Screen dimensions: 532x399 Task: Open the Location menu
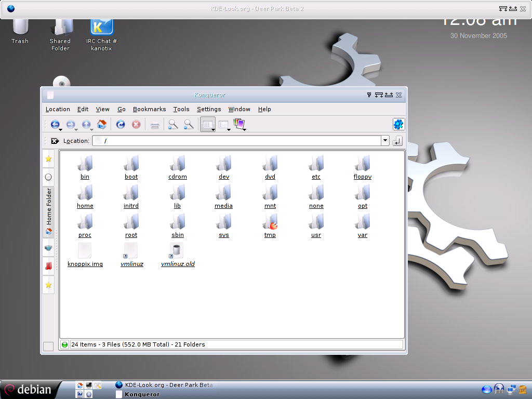[58, 109]
